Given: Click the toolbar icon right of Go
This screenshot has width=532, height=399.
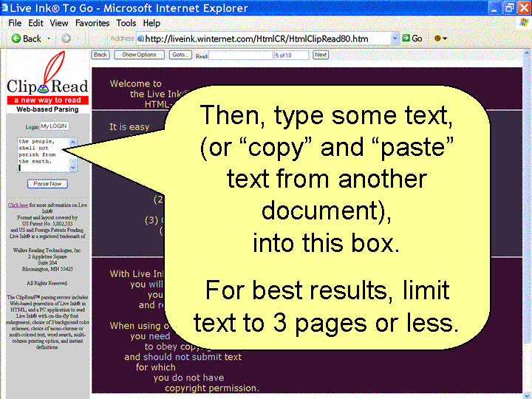Looking at the screenshot, I should 439,38.
